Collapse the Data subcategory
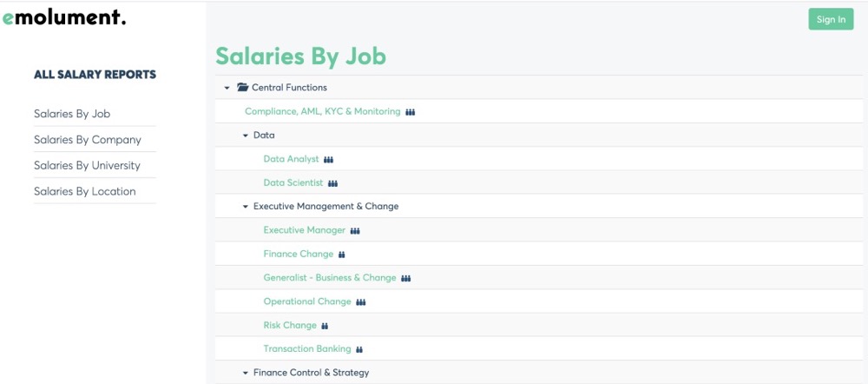Screen dimensions: 868x384 246,136
